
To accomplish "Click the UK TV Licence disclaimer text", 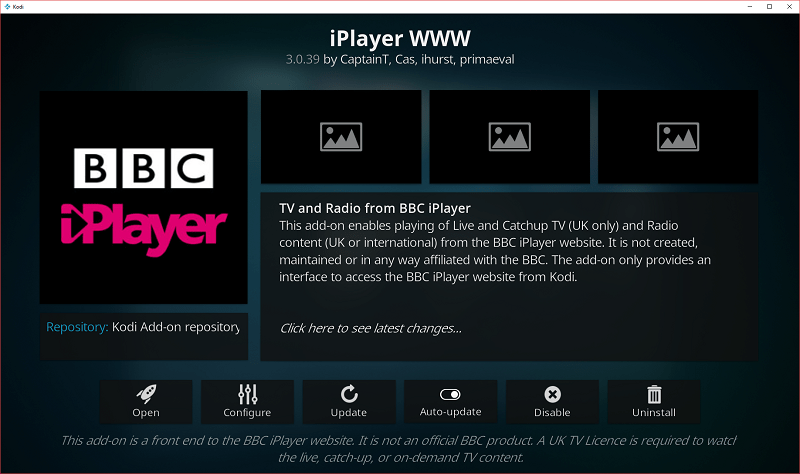I will click(x=399, y=449).
